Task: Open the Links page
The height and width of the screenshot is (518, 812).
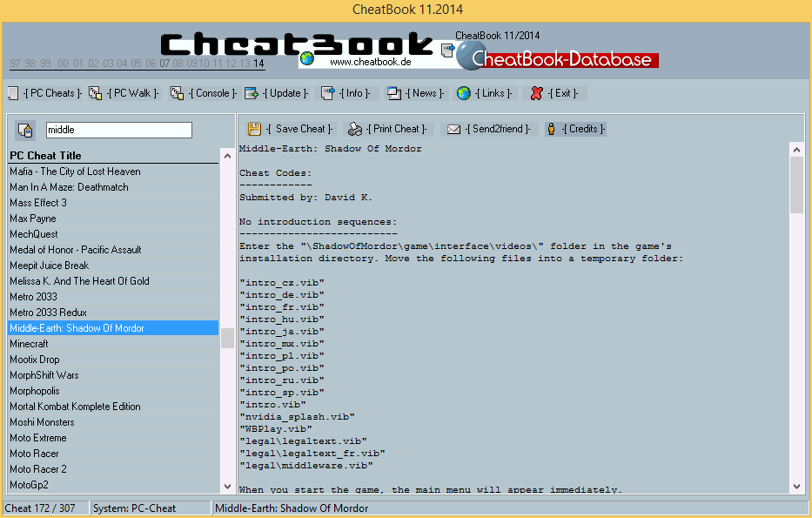Action: pos(485,93)
